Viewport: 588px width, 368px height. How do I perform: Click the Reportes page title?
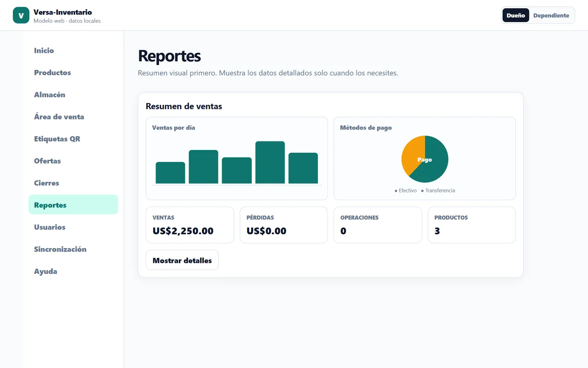(169, 56)
